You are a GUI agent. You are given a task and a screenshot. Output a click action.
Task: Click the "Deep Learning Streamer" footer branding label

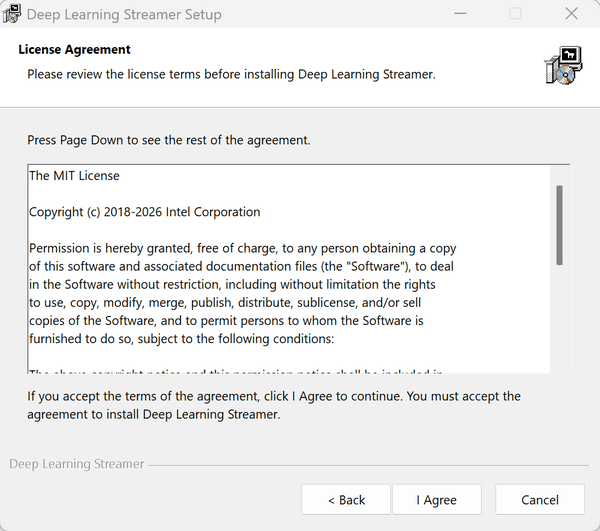point(77,464)
